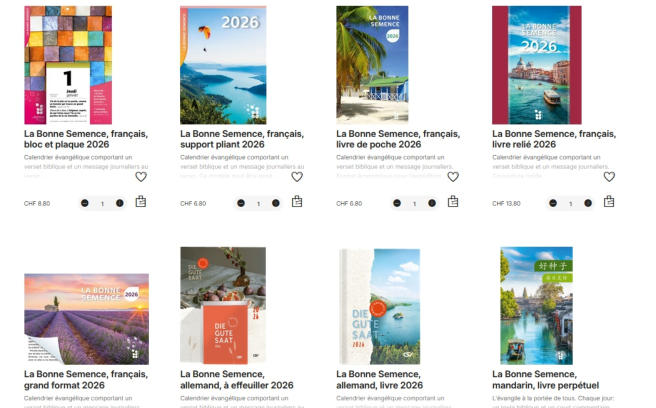Open allemand, livre 2026 product title

[379, 380]
